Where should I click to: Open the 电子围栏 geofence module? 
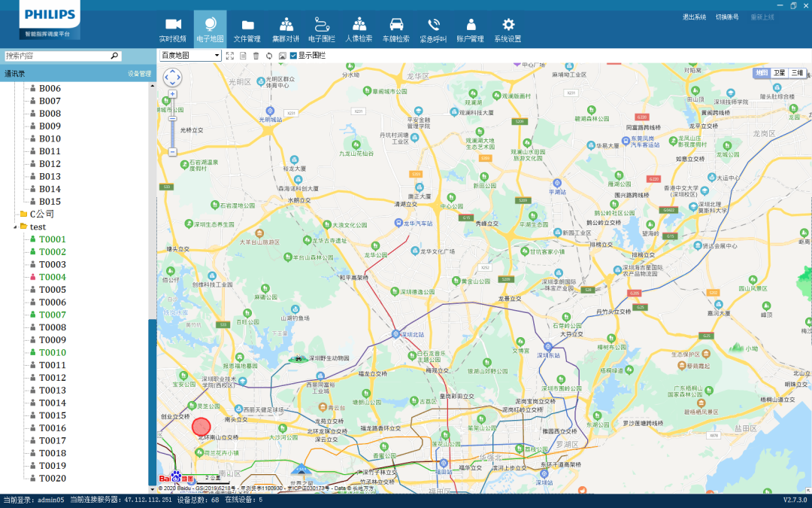tap(322, 30)
